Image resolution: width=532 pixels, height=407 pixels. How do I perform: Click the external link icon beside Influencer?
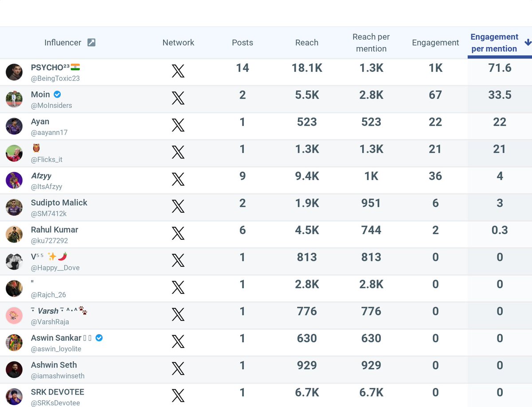(91, 43)
